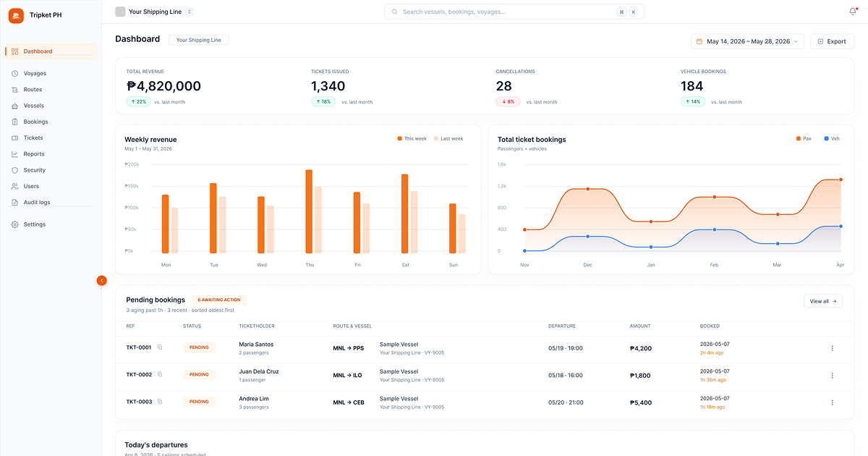Image resolution: width=868 pixels, height=456 pixels.
Task: Focus the search vessels, bookings, voyages field
Action: (x=514, y=12)
